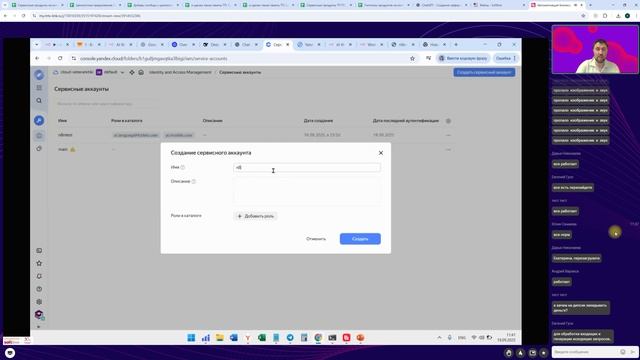
Task: Click the Windows Start button in taskbar
Action: coord(191,338)
